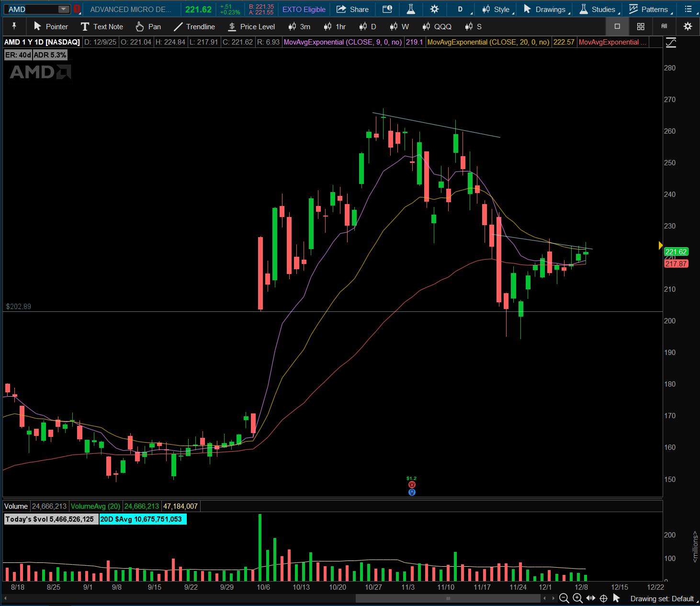700x606 pixels.
Task: Select the Trendline drawing tool
Action: coord(194,26)
